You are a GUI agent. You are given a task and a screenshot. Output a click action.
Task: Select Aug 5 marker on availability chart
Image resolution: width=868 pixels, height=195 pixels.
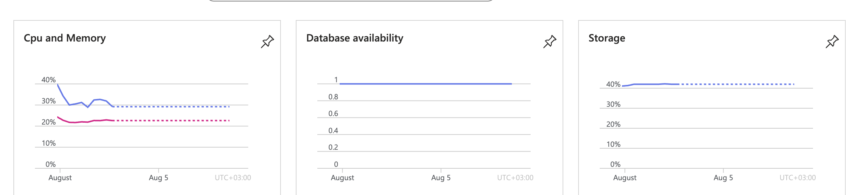pyautogui.click(x=441, y=178)
